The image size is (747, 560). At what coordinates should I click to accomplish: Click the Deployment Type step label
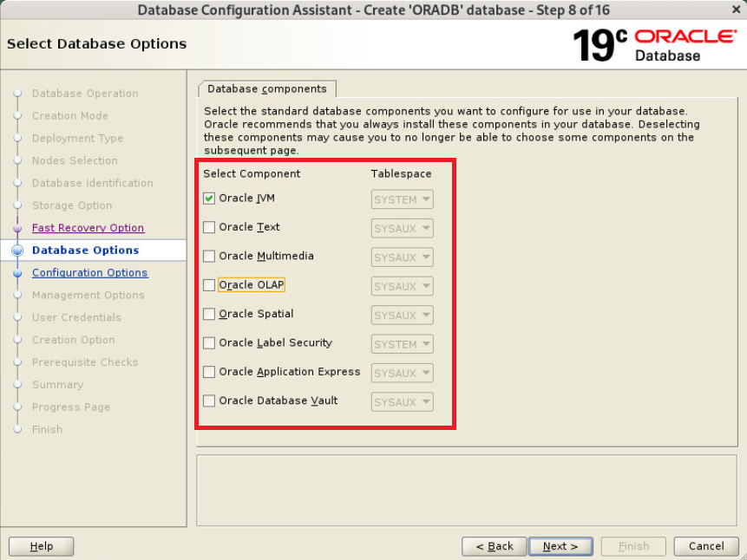click(77, 138)
